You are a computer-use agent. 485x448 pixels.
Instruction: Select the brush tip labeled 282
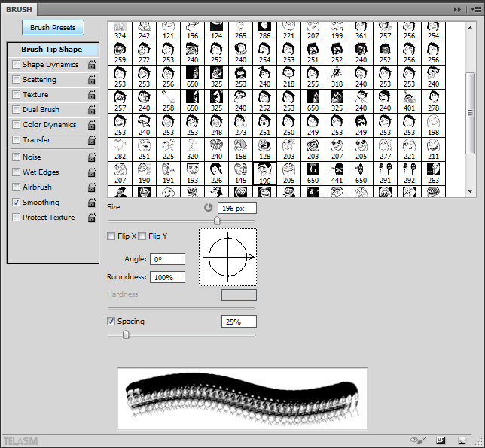click(120, 149)
